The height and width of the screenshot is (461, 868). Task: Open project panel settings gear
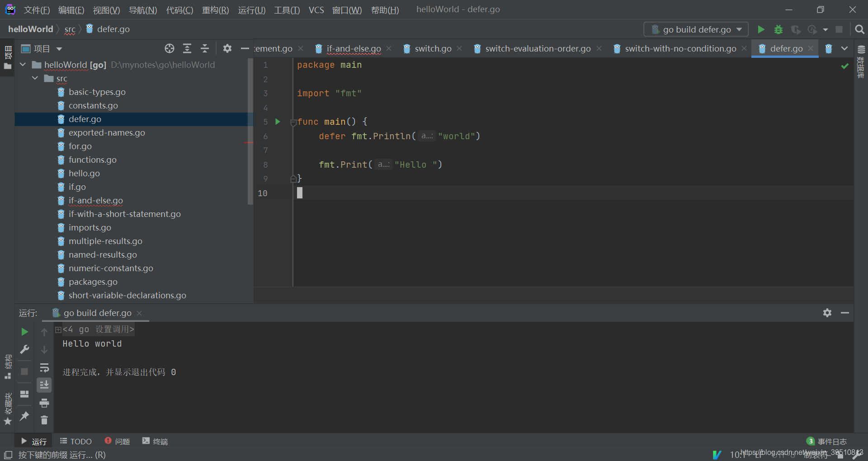point(227,48)
